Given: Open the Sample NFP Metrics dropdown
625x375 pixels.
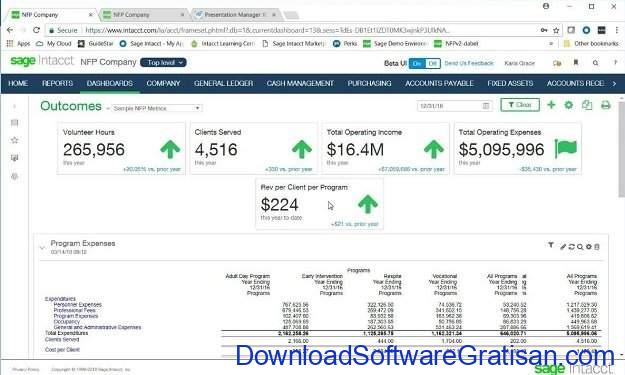Looking at the screenshot, I should point(156,108).
